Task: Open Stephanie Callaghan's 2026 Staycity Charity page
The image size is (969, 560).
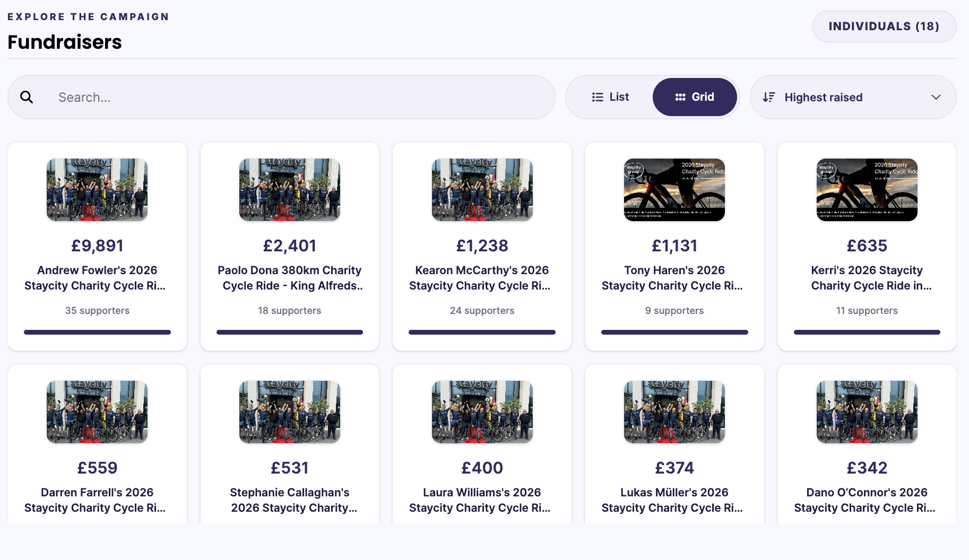Action: point(290,500)
